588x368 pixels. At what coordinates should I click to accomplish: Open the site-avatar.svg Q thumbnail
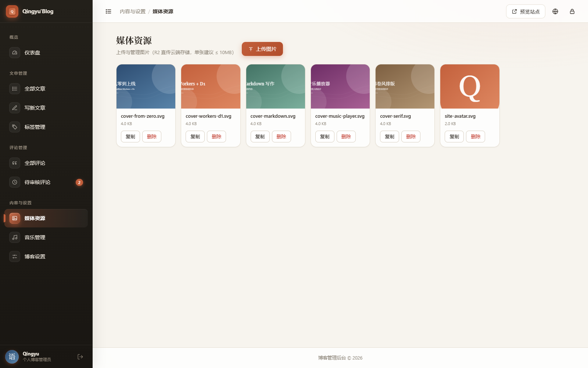click(470, 86)
